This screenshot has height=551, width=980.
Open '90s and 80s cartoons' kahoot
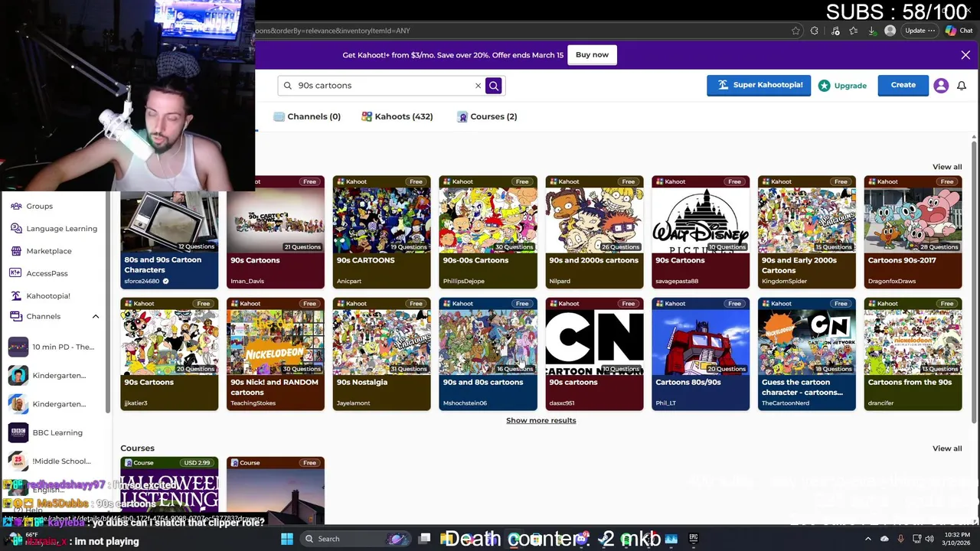pyautogui.click(x=488, y=354)
